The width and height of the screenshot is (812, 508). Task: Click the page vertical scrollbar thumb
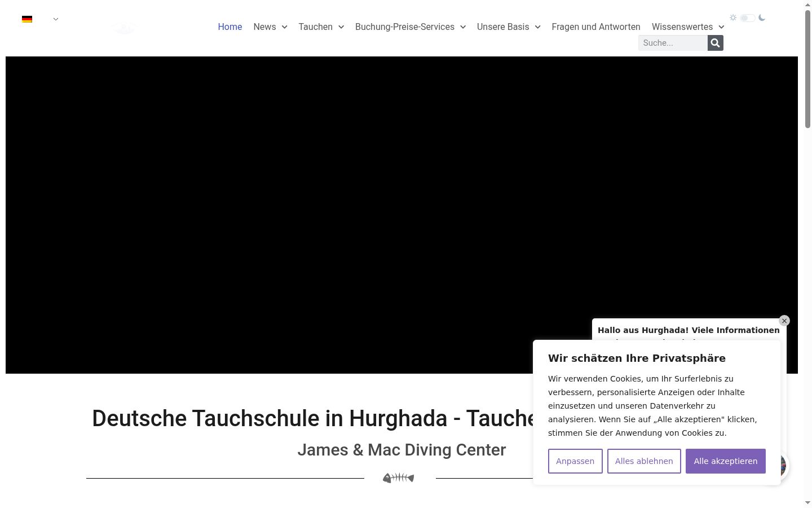pos(808,69)
